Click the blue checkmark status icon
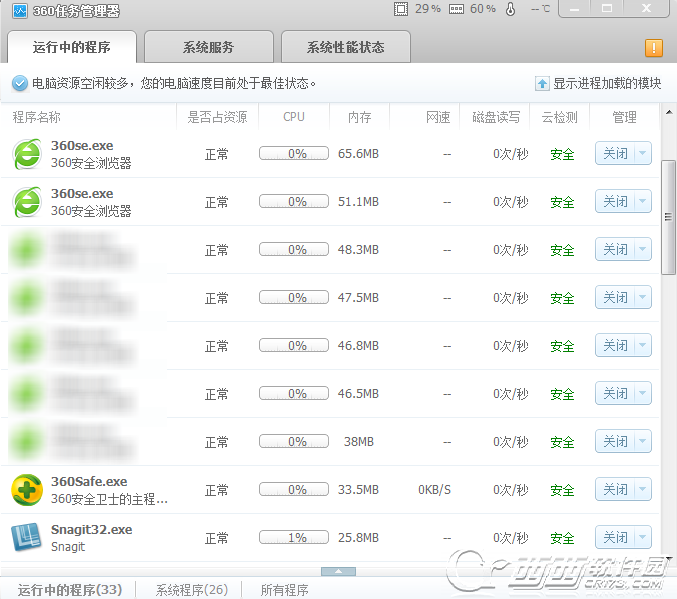Screen dimensions: 677x599 click(x=20, y=83)
